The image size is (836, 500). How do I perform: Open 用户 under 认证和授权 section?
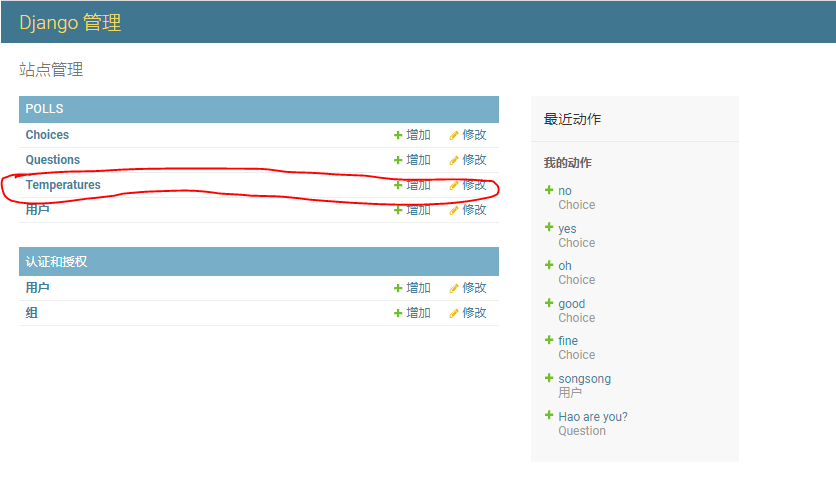point(37,288)
